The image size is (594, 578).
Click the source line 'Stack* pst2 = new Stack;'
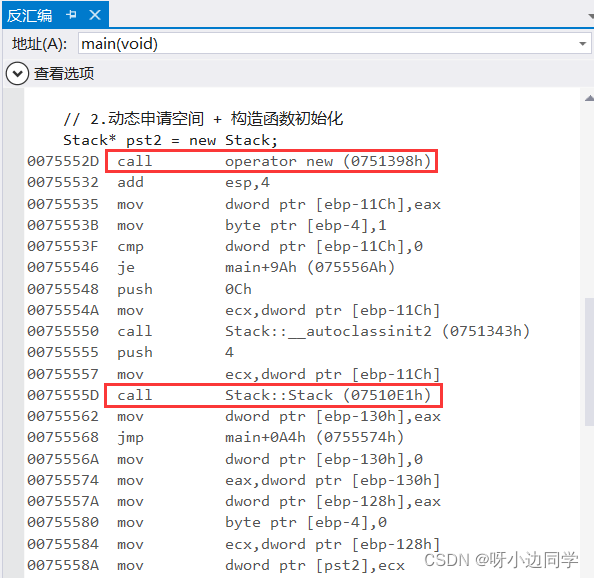click(x=170, y=140)
